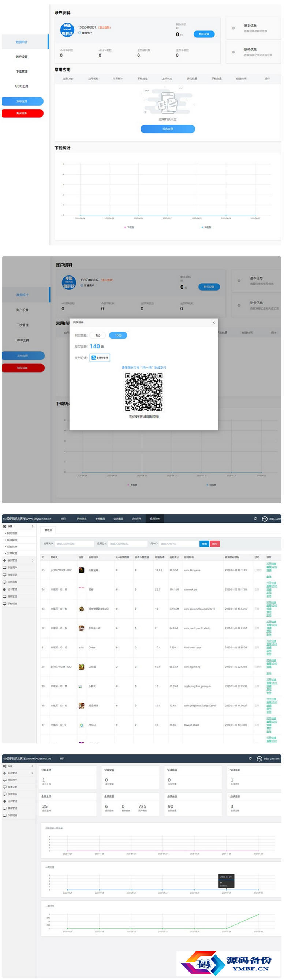Image resolution: width=284 pixels, height=980 pixels.
Task: Click the 应用包名 search input field
Action: (128, 544)
